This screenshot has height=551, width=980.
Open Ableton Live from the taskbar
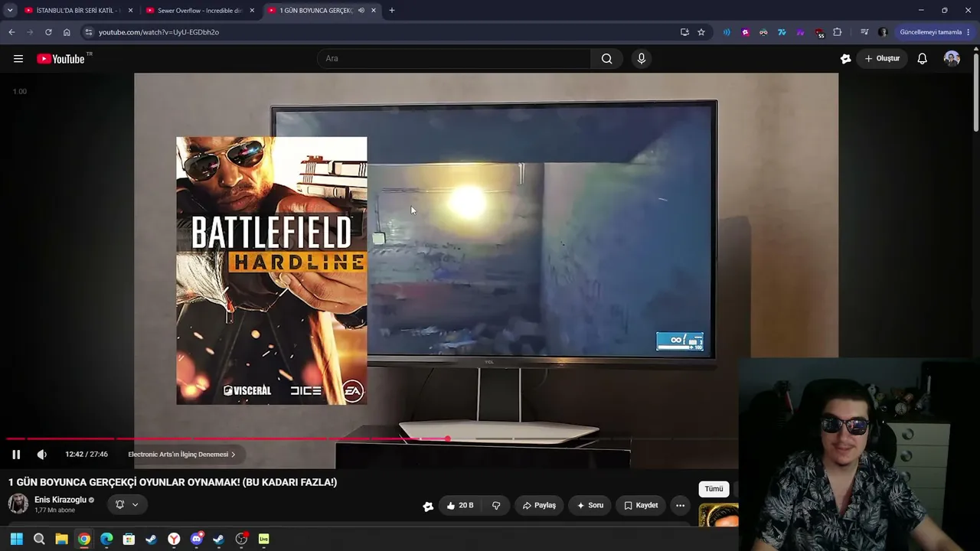pos(264,539)
